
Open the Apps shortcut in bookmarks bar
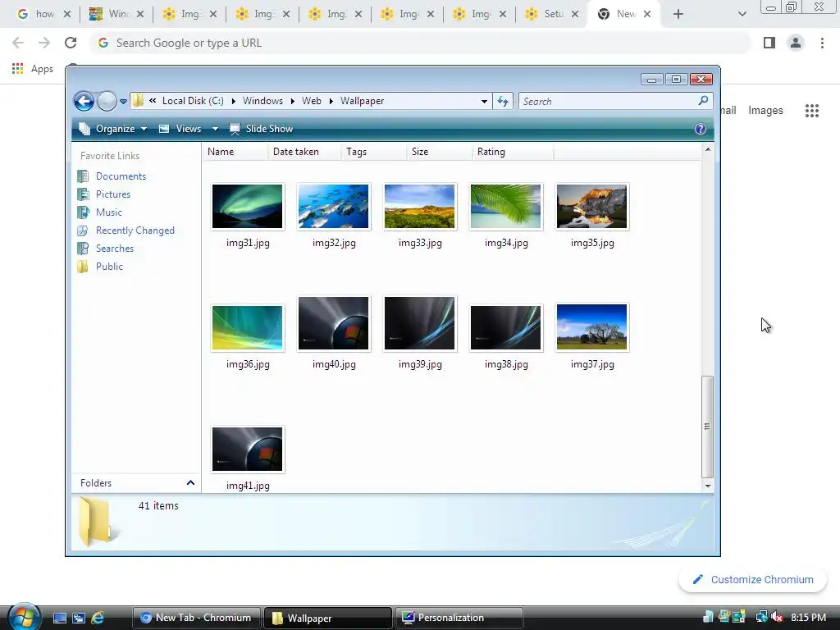33,69
